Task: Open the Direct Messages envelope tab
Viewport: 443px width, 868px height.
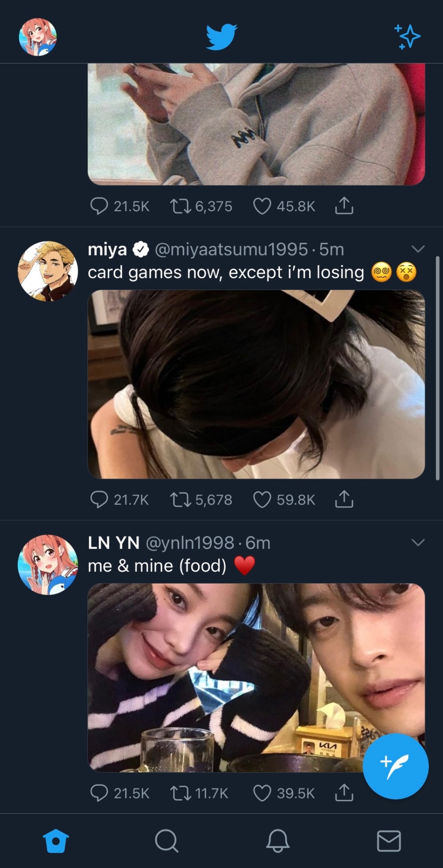Action: coord(389,841)
